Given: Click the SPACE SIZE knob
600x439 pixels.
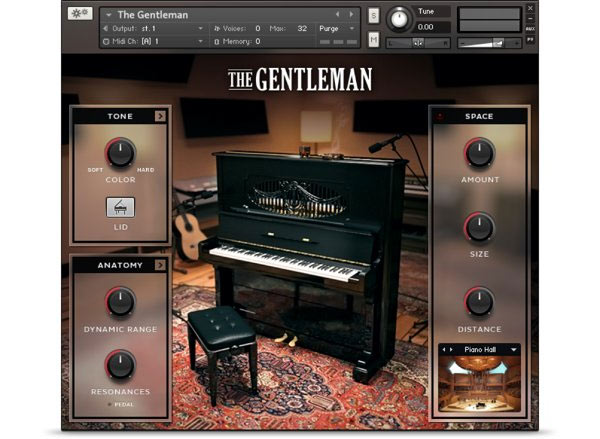Looking at the screenshot, I should click(479, 227).
